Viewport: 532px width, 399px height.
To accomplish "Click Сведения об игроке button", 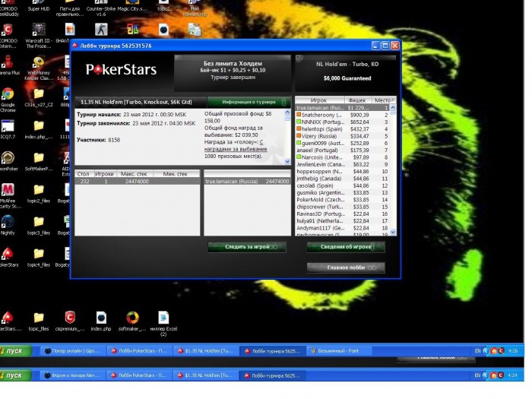I will coord(346,247).
